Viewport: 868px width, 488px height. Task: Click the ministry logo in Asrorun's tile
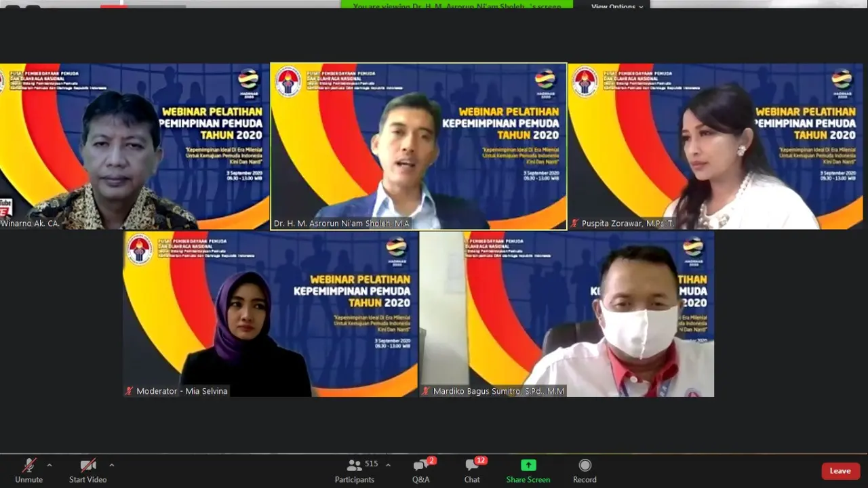(x=288, y=81)
